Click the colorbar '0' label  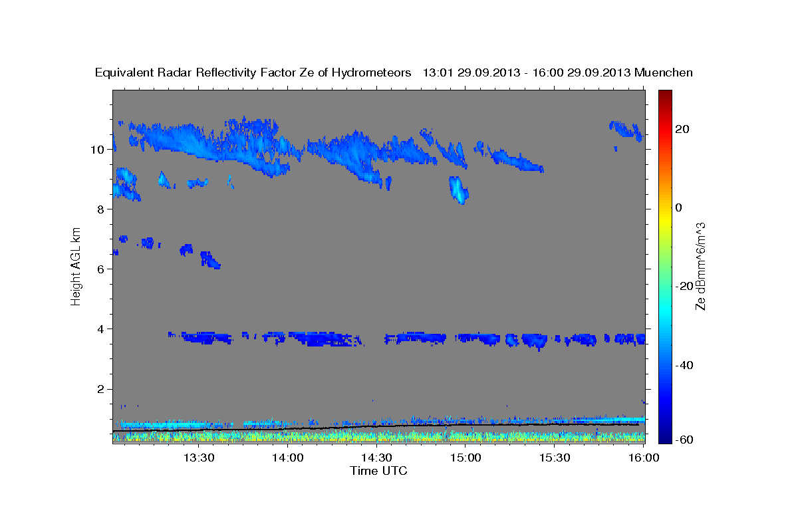pyautogui.click(x=679, y=207)
